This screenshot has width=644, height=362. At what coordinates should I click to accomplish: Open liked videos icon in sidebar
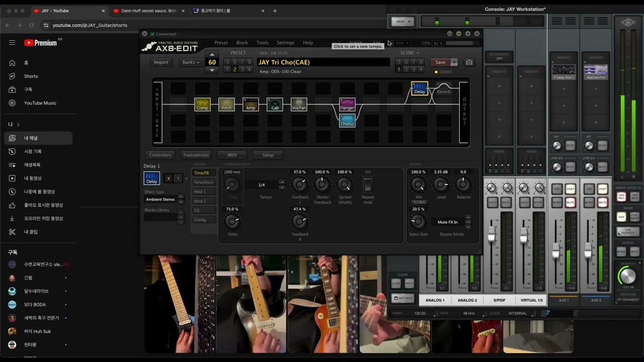pos(12,205)
